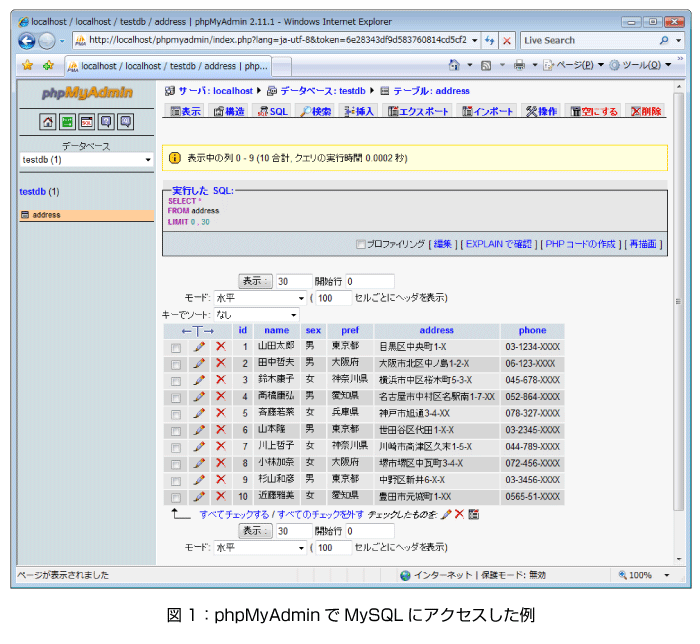Click the green log out icon in sidebar
This screenshot has height=644, width=700.
click(67, 121)
